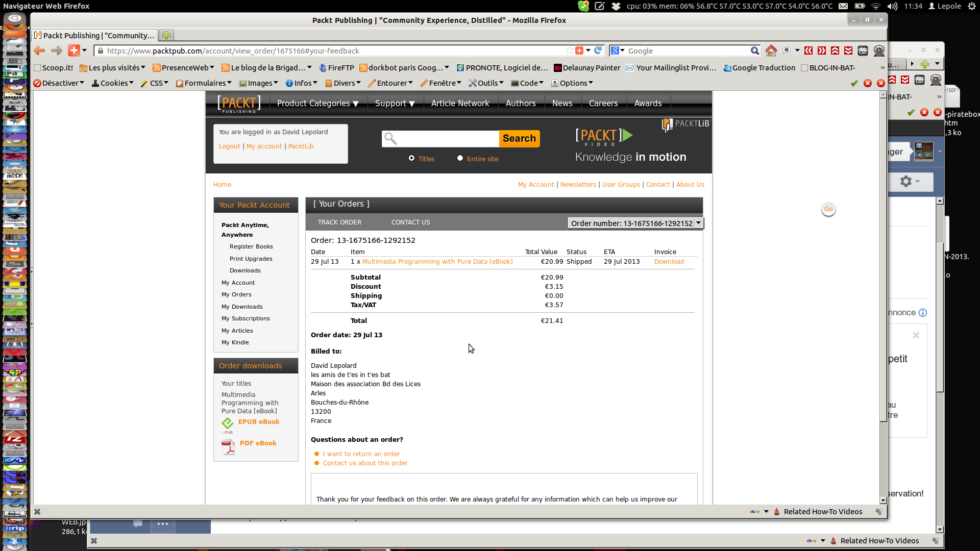980x551 pixels.
Task: Bookmark the page with the star icon
Action: pos(569,51)
